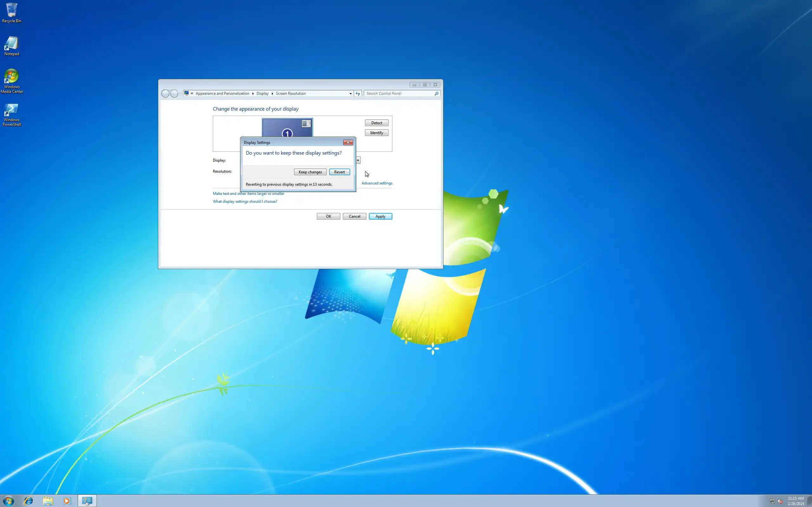Click the volume icon in system tray
Viewport: 812px width, 507px height.
tap(780, 501)
